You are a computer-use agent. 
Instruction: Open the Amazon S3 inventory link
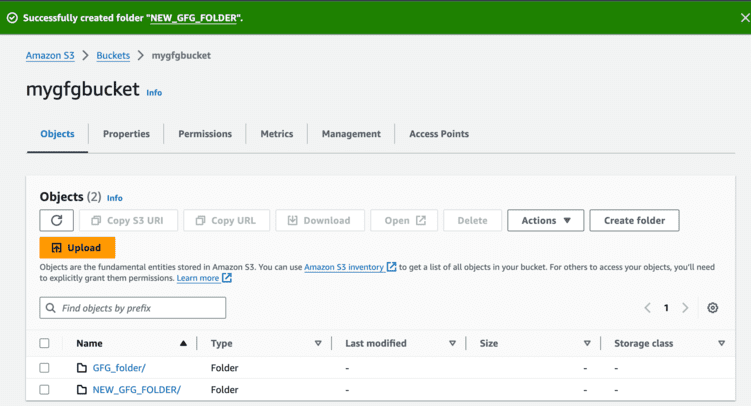(350, 267)
